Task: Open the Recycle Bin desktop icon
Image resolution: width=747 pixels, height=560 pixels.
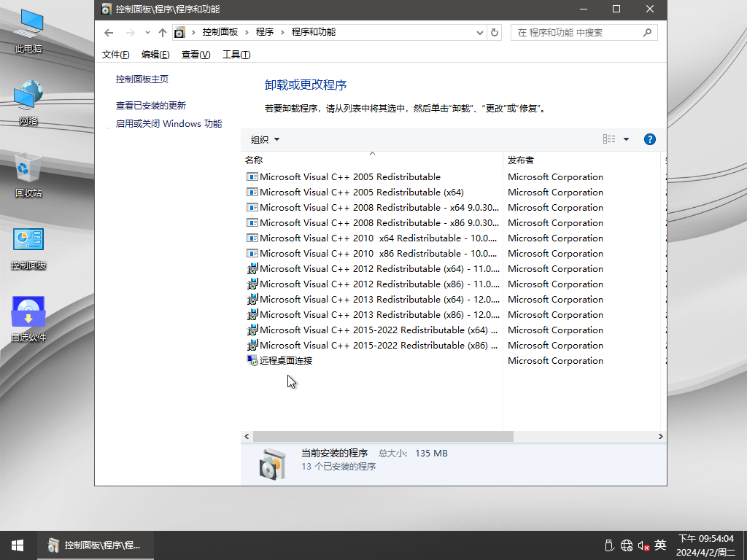Action: click(28, 175)
